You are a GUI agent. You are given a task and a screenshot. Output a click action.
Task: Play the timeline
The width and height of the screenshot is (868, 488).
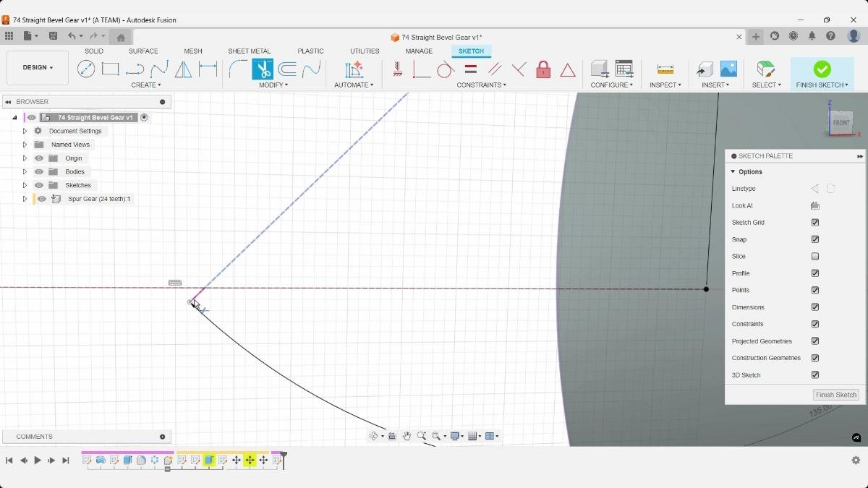click(38, 461)
